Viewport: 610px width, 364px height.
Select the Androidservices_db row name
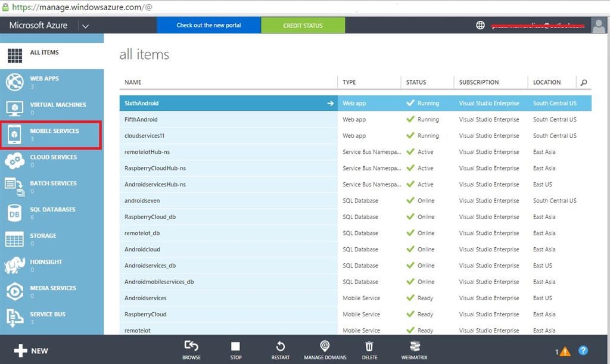(x=150, y=266)
